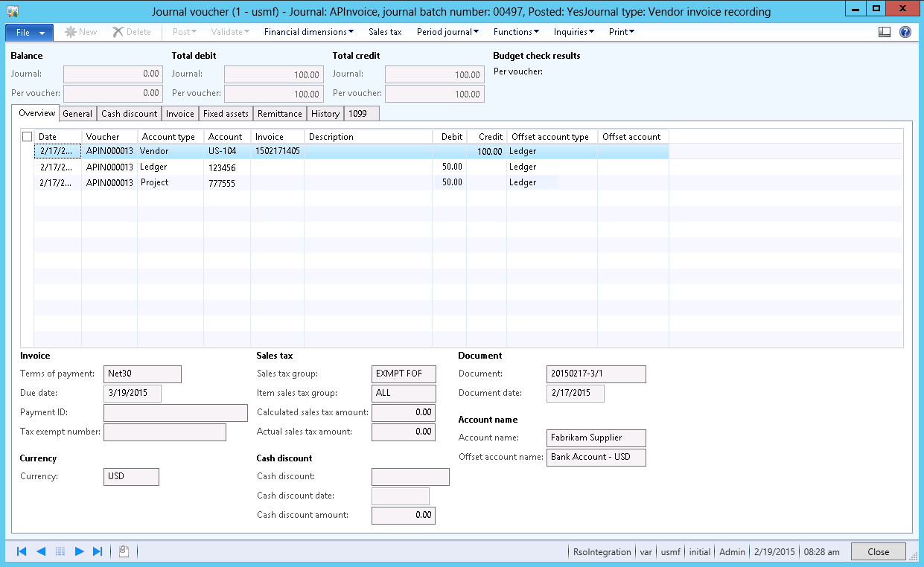Click the Sales tax menu item
The width and height of the screenshot is (924, 567).
(385, 31)
